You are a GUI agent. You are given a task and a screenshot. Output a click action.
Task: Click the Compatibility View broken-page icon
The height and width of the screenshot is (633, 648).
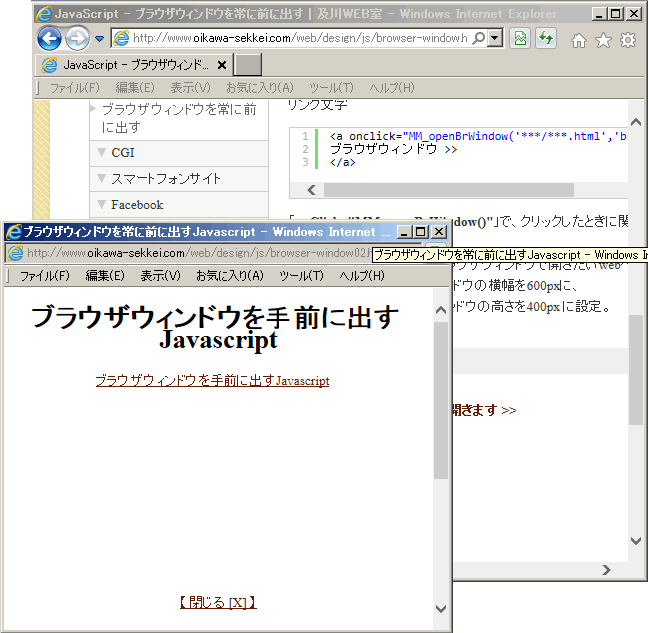click(x=520, y=38)
